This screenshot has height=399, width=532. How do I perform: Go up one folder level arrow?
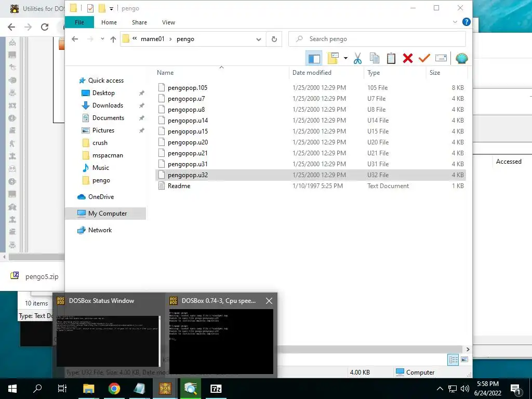coord(113,39)
